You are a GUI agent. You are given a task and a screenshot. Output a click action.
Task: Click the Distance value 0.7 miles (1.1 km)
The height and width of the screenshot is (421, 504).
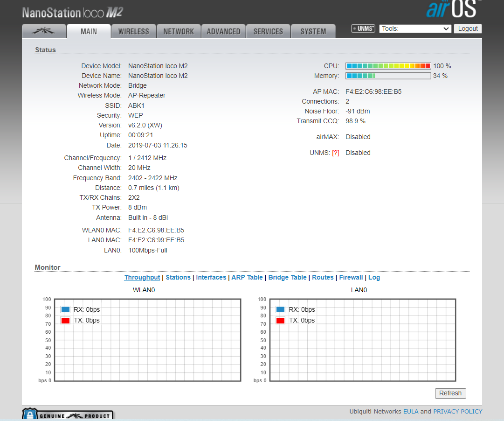[154, 188]
